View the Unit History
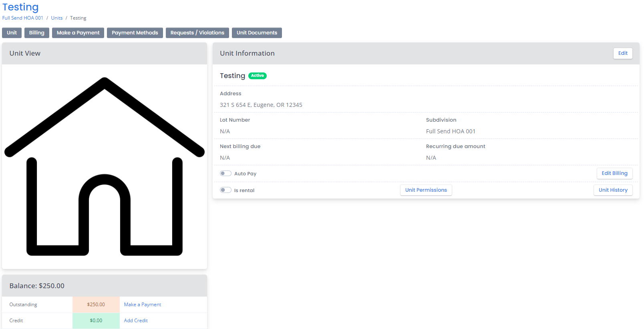644x329 pixels. coord(613,190)
